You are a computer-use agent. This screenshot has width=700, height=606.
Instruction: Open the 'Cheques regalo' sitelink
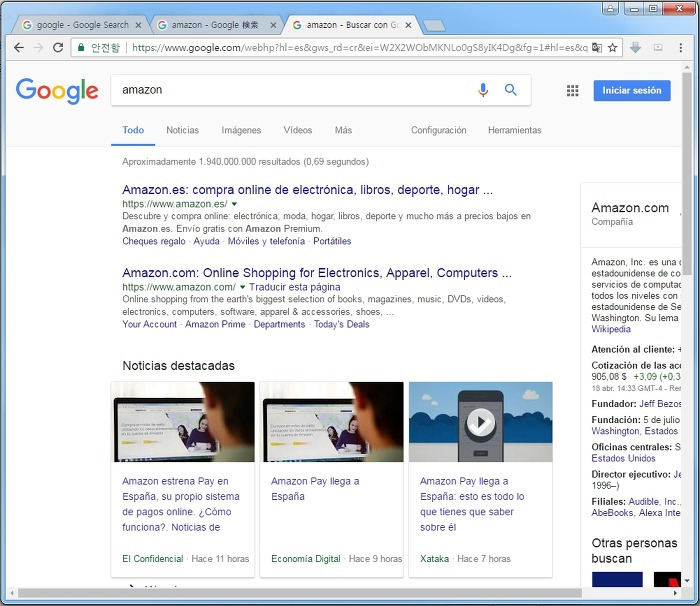pos(154,241)
